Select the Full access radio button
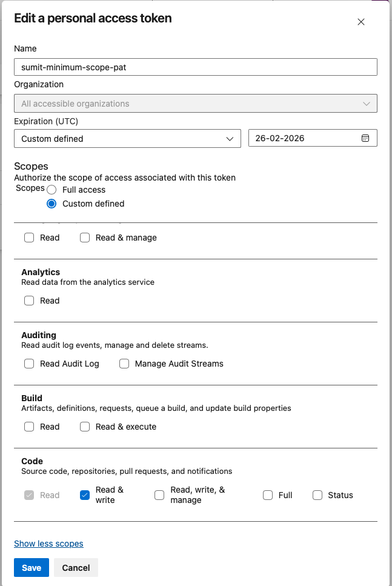The image size is (392, 586). coord(51,190)
